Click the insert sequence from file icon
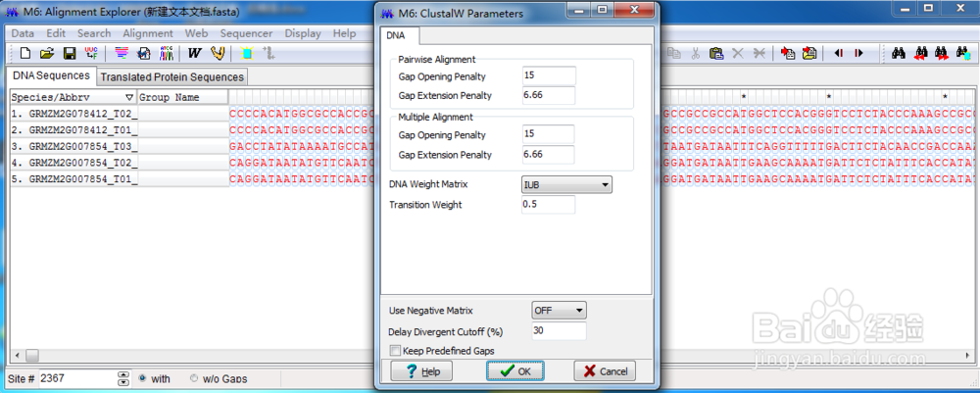This screenshot has height=393, width=980. [810, 54]
